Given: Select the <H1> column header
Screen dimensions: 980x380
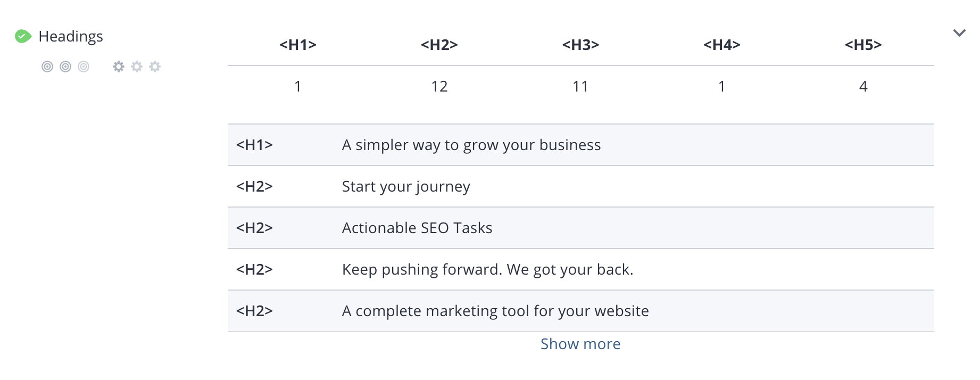Looking at the screenshot, I should coord(298,45).
